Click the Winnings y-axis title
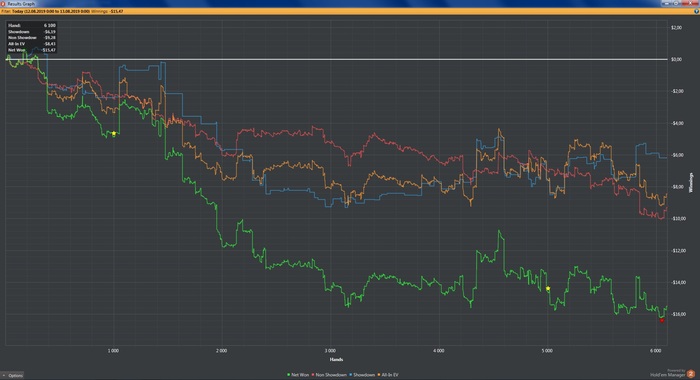This screenshot has height=380, width=700. click(x=691, y=183)
